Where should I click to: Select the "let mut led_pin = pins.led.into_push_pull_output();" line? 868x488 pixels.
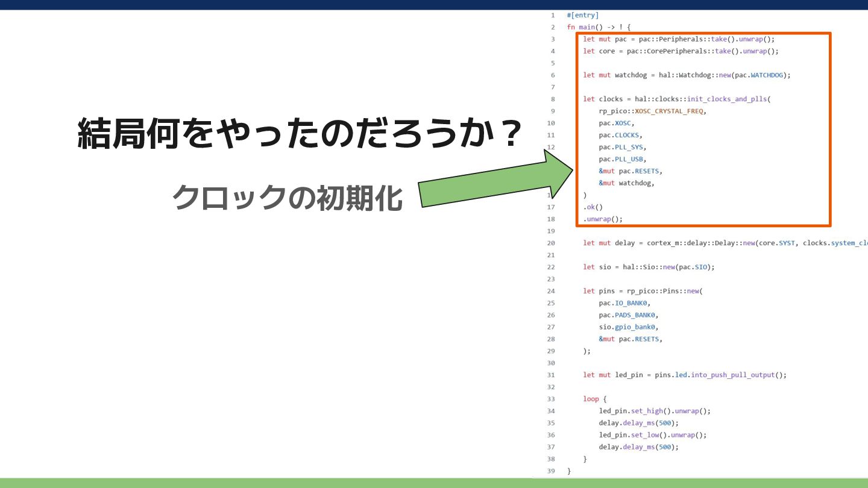(685, 375)
